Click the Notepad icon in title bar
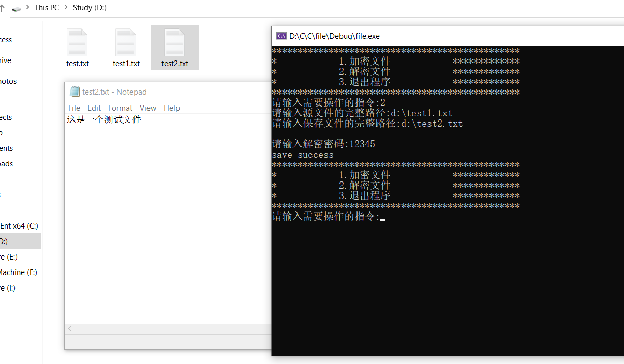 point(75,92)
